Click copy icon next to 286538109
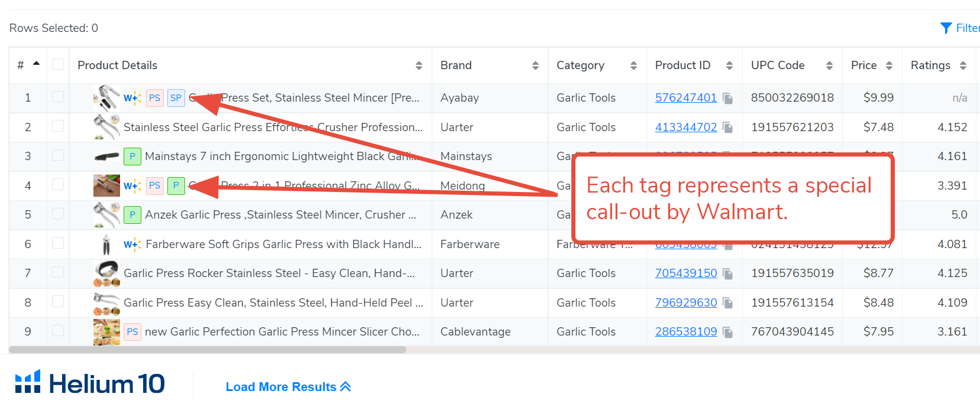Image resolution: width=980 pixels, height=407 pixels. [x=728, y=332]
